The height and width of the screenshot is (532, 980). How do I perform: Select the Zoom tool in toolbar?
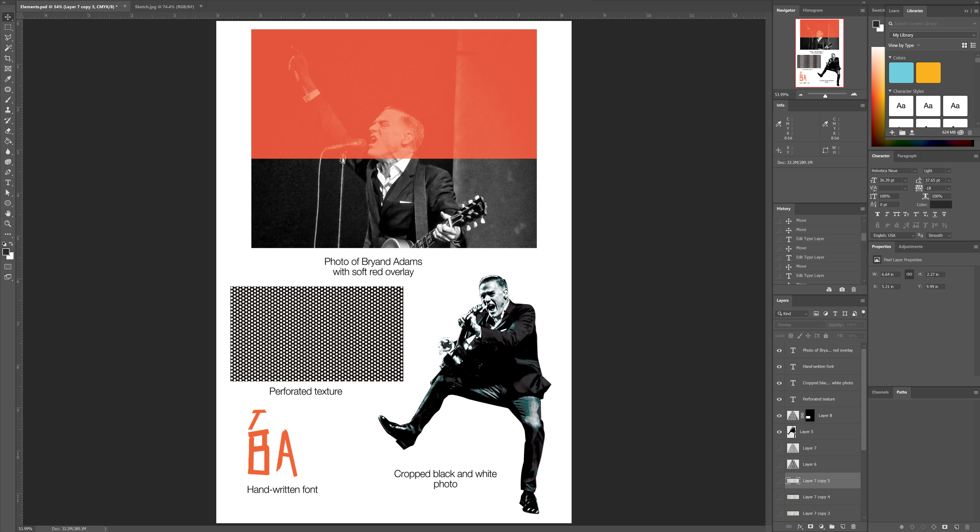[8, 224]
